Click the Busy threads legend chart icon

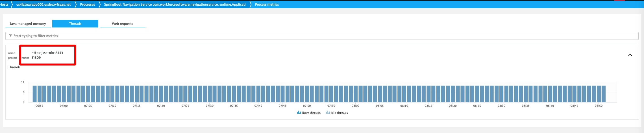pyautogui.click(x=299, y=112)
